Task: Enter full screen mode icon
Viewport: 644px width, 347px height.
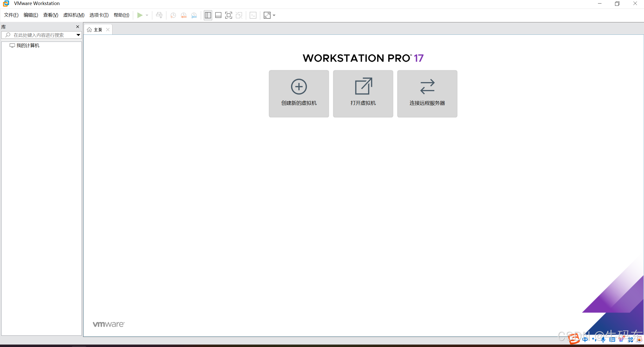Action: tap(229, 15)
